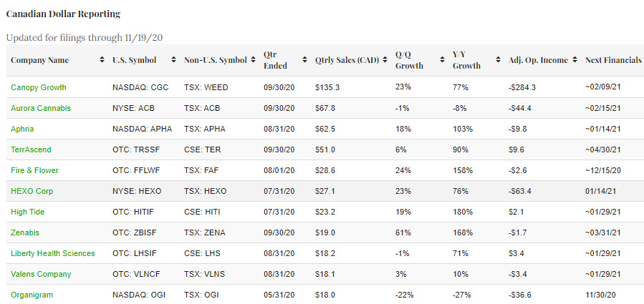Viewport: 644px width, 304px height.
Task: Click the Next Financials column header
Action: (x=612, y=61)
